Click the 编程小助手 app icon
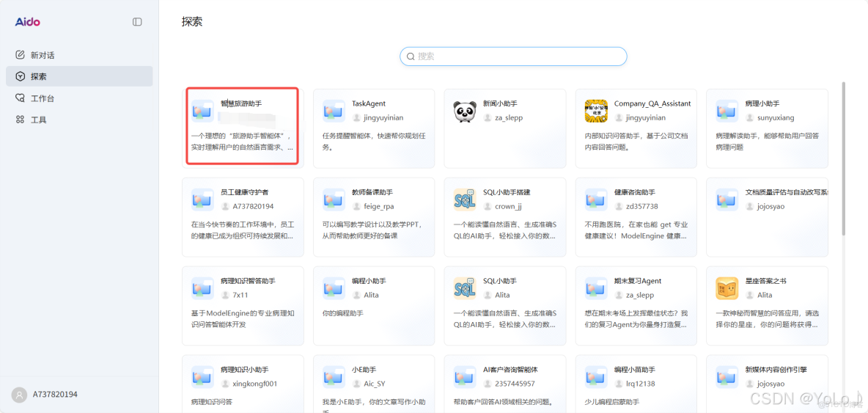The image size is (868, 413). 334,288
